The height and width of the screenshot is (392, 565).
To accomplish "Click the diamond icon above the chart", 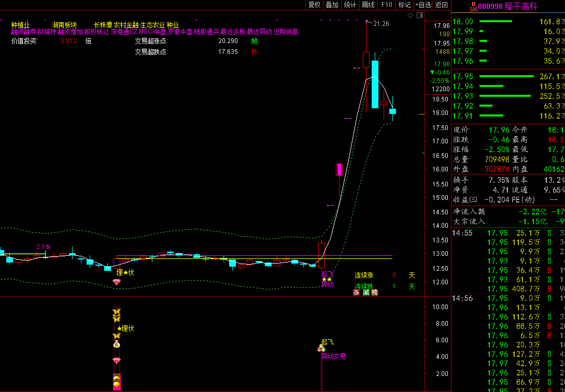I will pos(411,15).
